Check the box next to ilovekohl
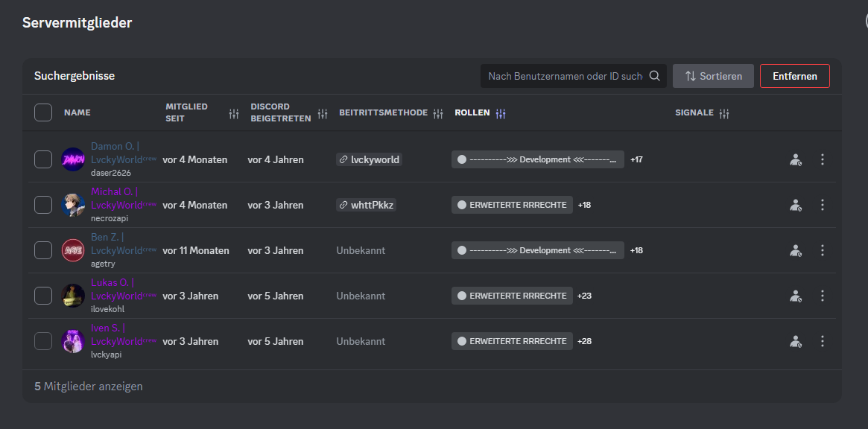The height and width of the screenshot is (429, 868). click(x=43, y=296)
